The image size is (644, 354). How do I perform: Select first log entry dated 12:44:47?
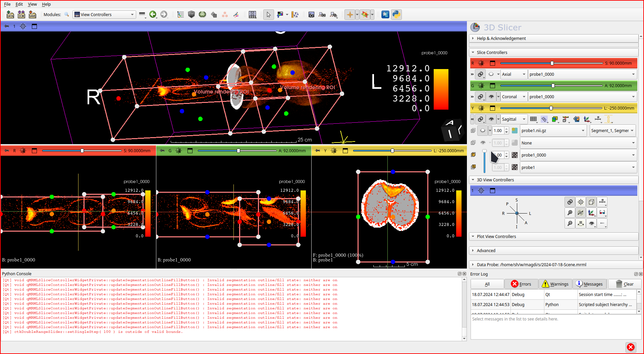pyautogui.click(x=490, y=294)
